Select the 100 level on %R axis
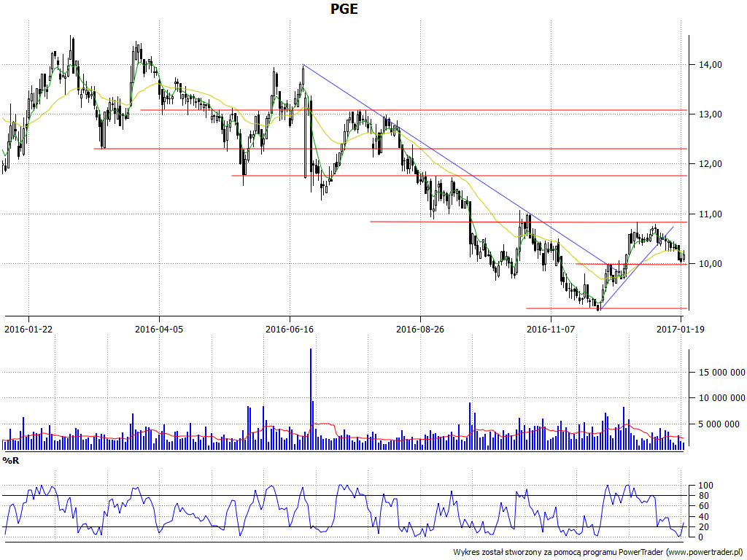The height and width of the screenshot is (560, 747). point(706,486)
